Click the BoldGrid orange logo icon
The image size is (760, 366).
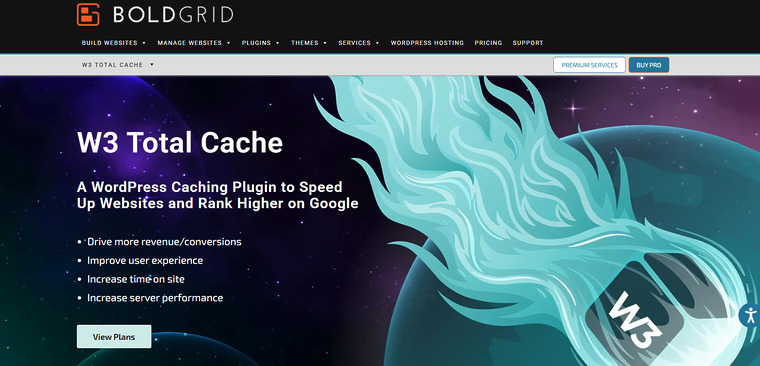[88, 15]
